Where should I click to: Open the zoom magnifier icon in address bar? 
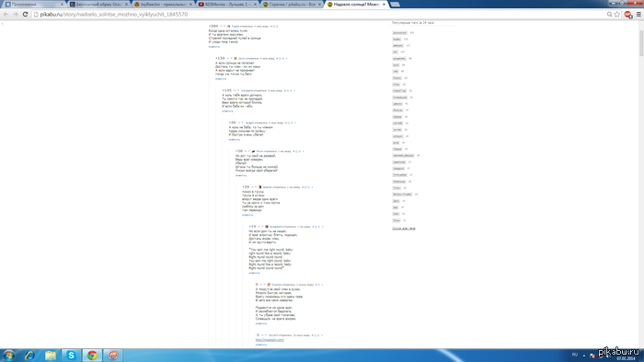[609, 14]
